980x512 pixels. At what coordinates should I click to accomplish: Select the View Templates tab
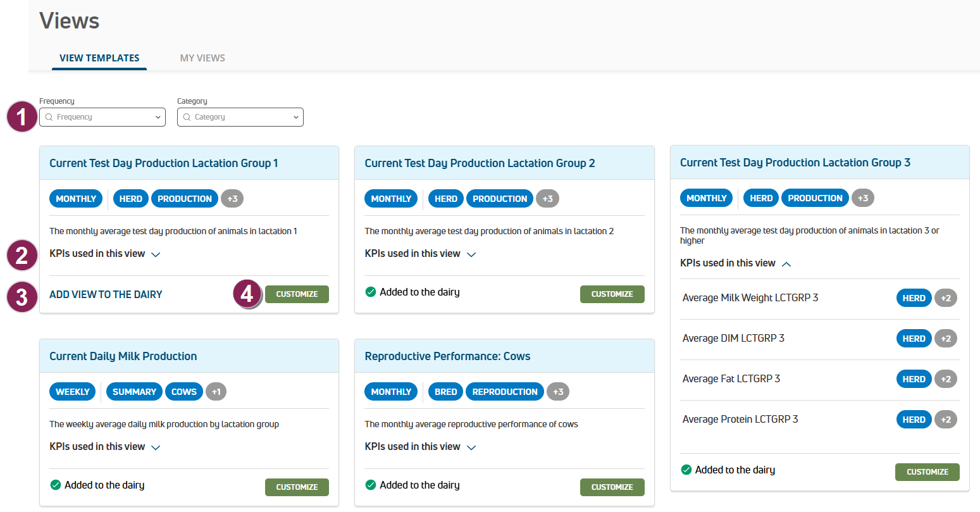[99, 58]
